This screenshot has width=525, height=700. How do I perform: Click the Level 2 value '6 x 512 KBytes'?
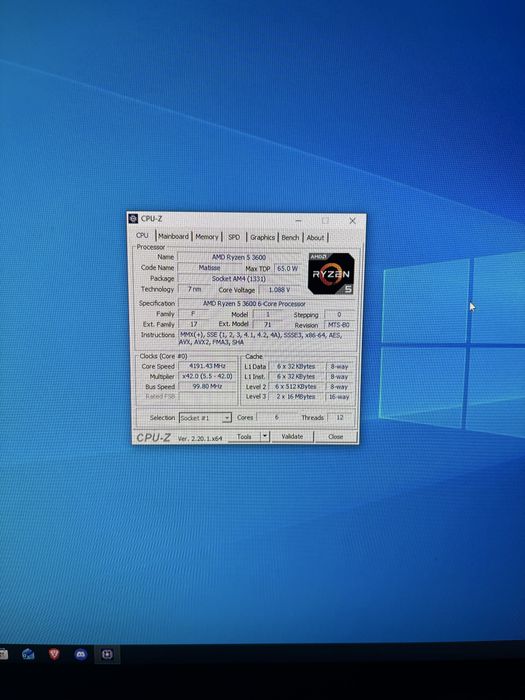296,387
